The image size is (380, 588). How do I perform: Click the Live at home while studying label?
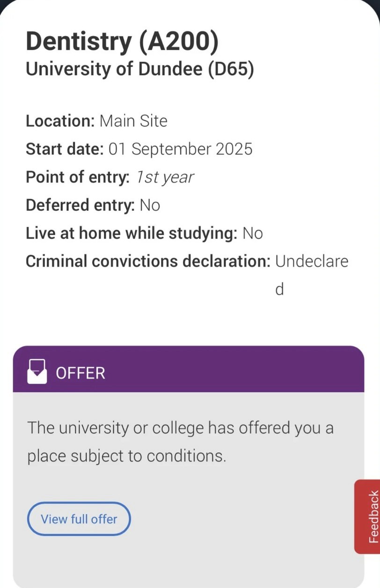pyautogui.click(x=131, y=233)
